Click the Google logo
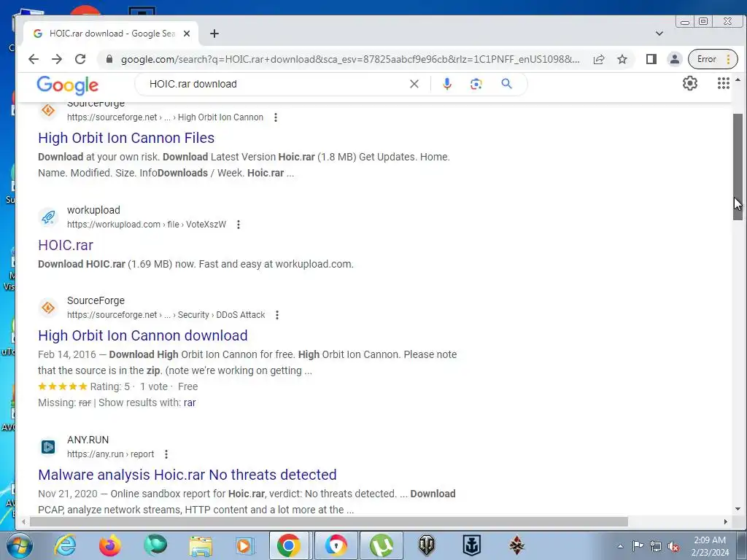The height and width of the screenshot is (560, 747). point(68,85)
